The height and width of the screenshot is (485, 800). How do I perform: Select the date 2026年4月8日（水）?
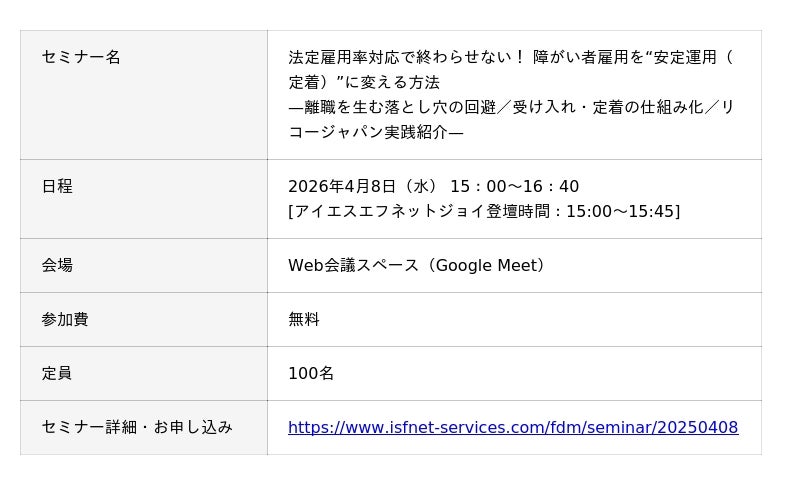tap(363, 187)
